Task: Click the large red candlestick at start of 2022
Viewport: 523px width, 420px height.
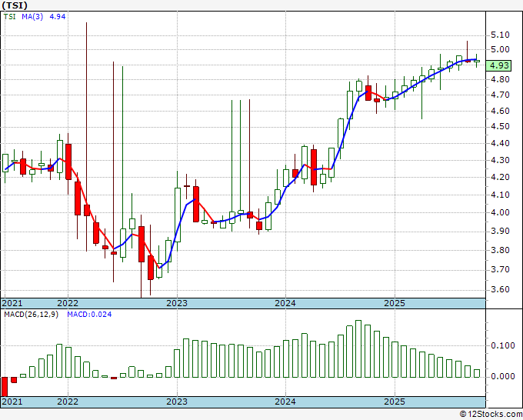Action: click(68, 162)
